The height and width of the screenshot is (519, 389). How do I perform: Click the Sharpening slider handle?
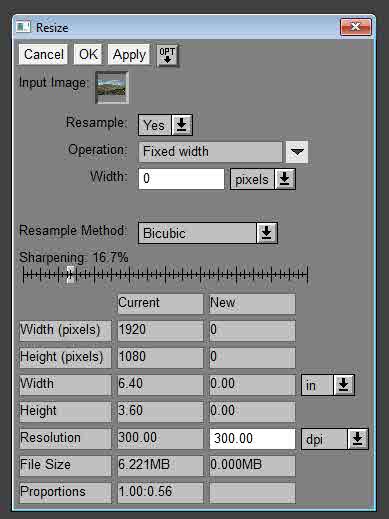pyautogui.click(x=70, y=275)
